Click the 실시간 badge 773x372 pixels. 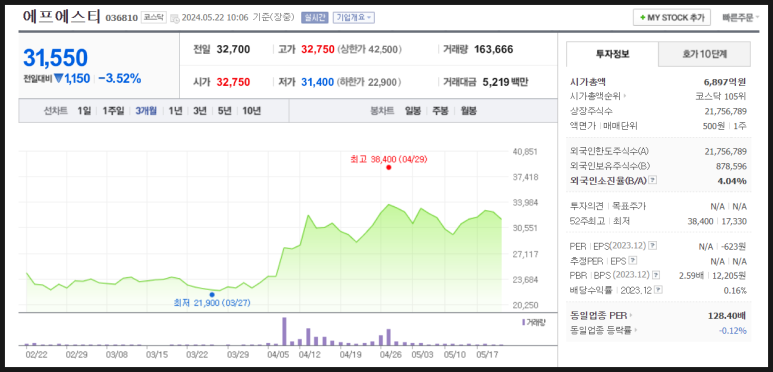coord(315,18)
